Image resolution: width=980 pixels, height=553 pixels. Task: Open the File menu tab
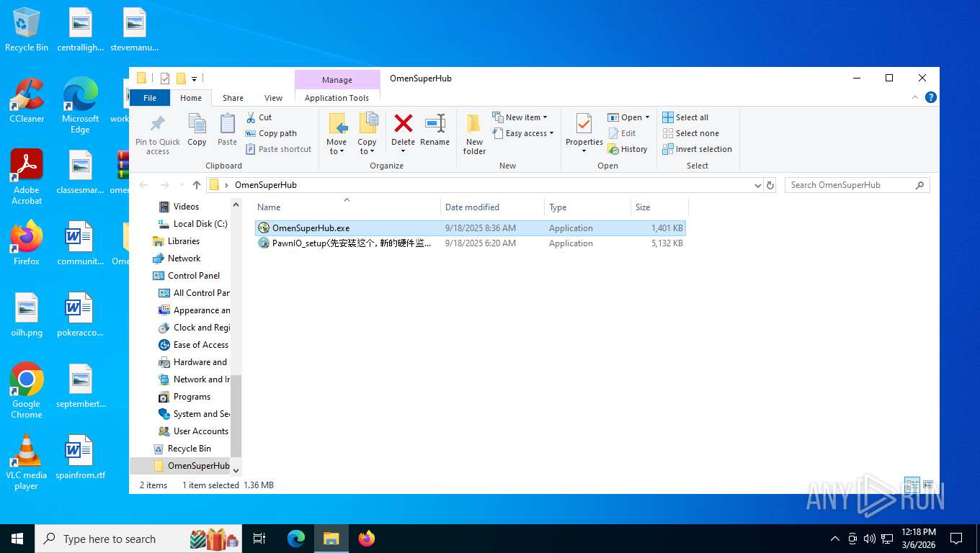pos(150,98)
